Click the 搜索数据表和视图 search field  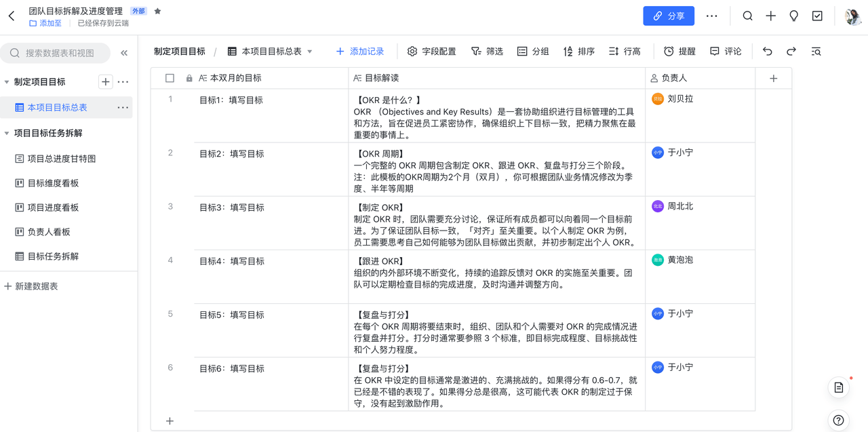pyautogui.click(x=61, y=53)
